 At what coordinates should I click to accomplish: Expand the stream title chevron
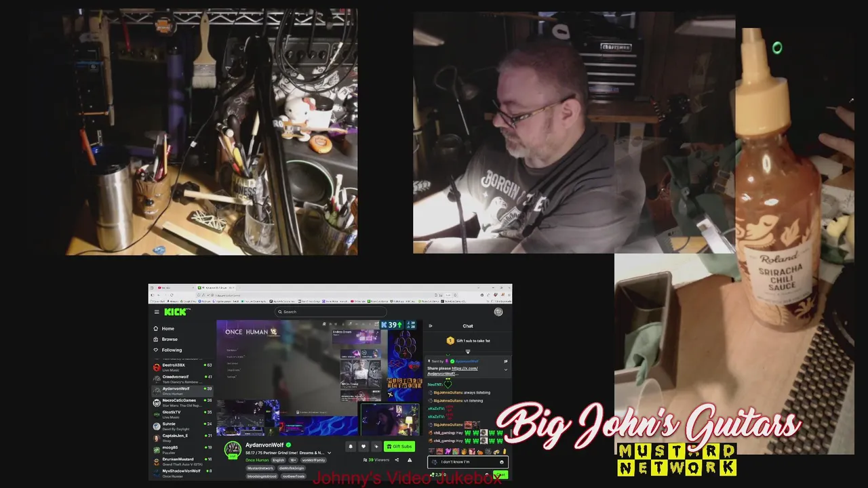point(329,453)
